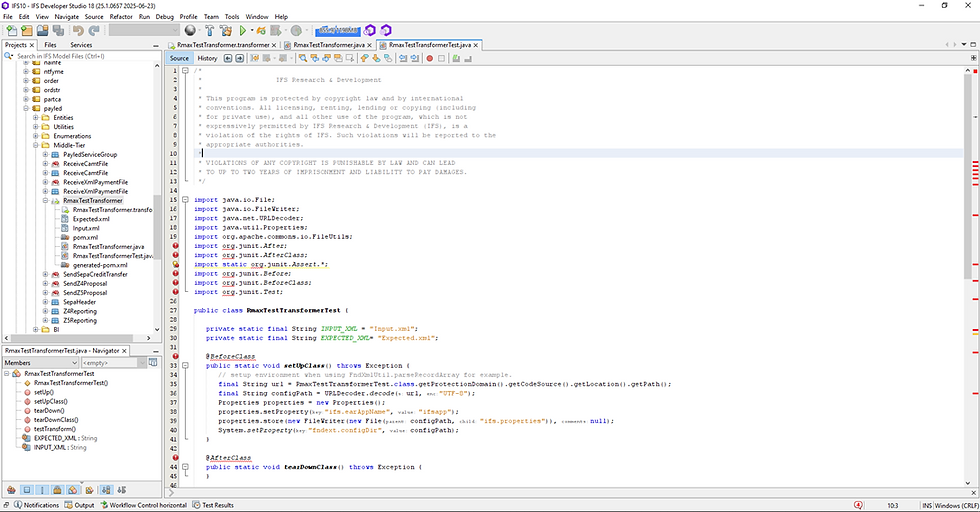
Task: Toggle rectangular selection in editor toolbar
Action: point(349,58)
